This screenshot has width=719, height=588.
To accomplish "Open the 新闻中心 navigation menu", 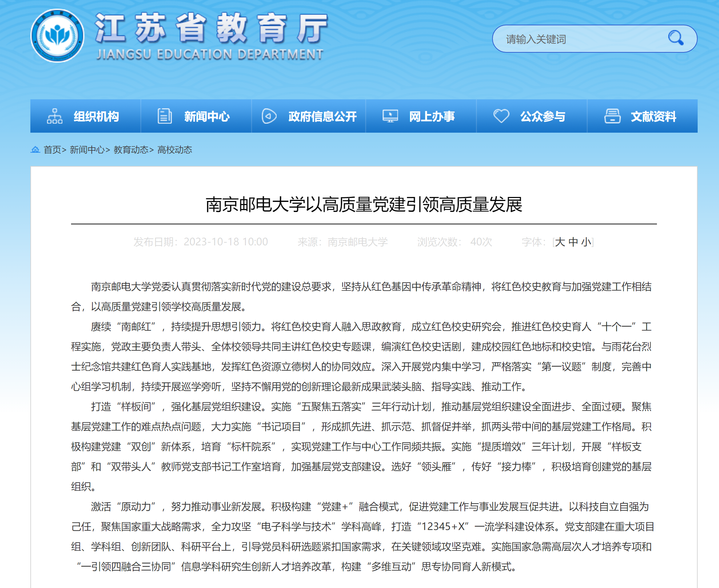I will point(207,117).
